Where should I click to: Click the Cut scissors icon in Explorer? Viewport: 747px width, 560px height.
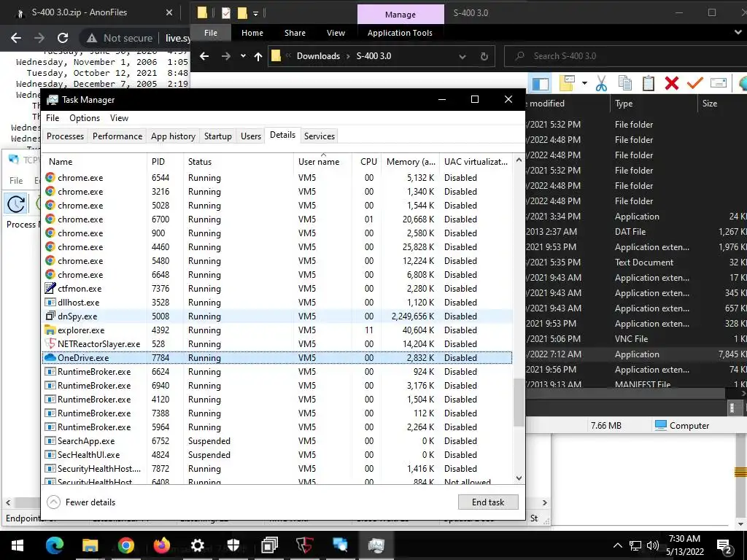(601, 83)
